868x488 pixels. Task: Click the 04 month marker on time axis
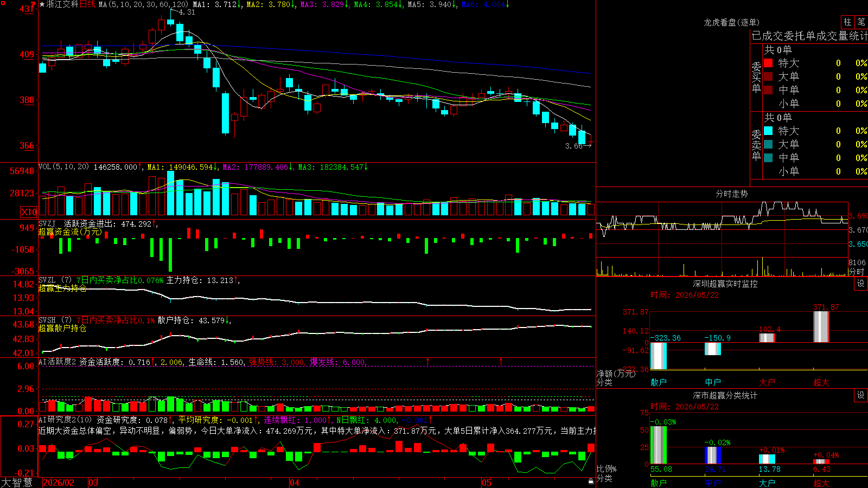295,483
